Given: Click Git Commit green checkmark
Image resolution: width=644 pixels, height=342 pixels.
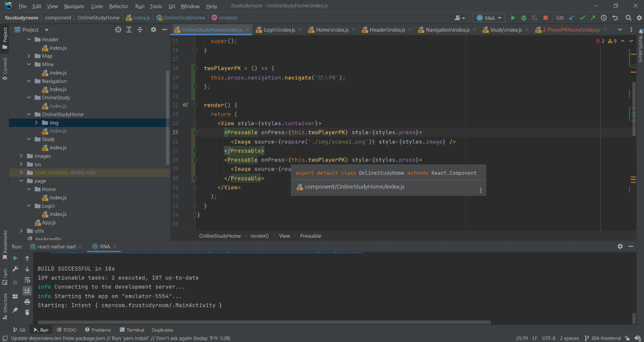Looking at the screenshot, I should coord(582,18).
